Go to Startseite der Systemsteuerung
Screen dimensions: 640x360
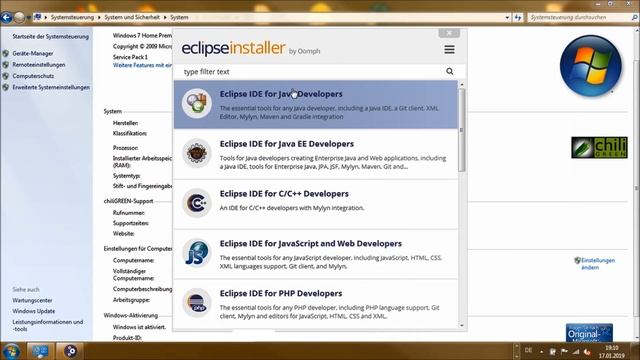pyautogui.click(x=51, y=36)
